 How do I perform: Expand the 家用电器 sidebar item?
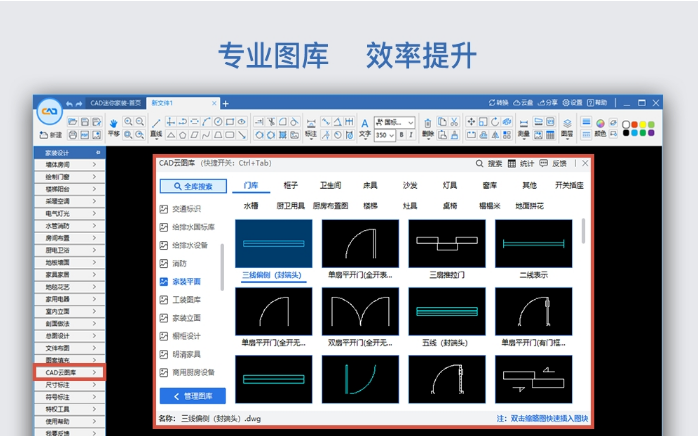(x=70, y=299)
